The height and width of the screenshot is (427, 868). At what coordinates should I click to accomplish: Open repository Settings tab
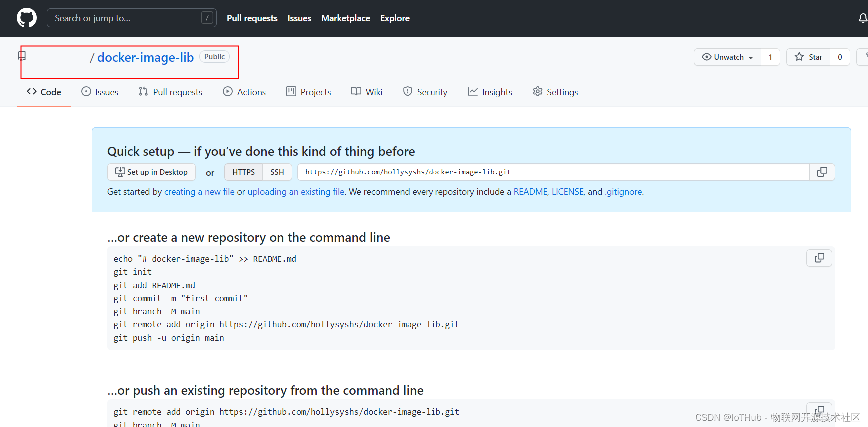click(555, 92)
